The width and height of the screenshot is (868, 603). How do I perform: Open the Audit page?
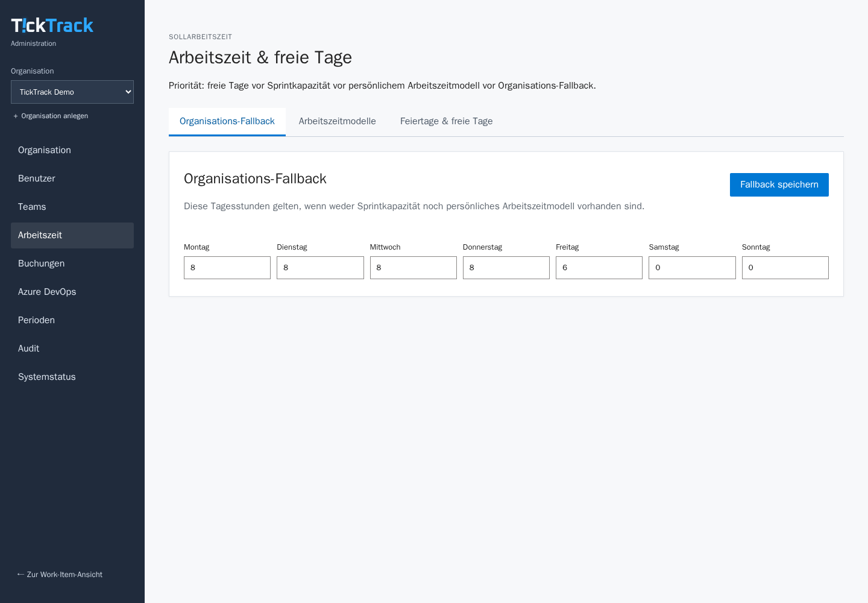tap(72, 349)
